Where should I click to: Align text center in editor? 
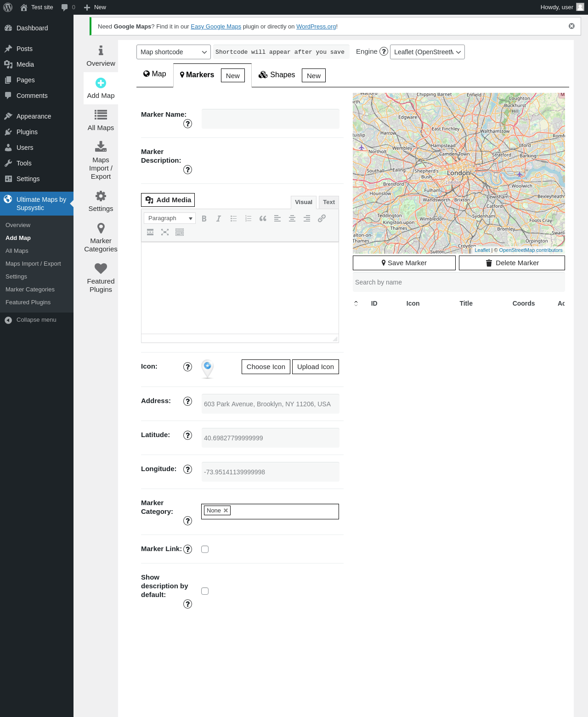pos(292,218)
